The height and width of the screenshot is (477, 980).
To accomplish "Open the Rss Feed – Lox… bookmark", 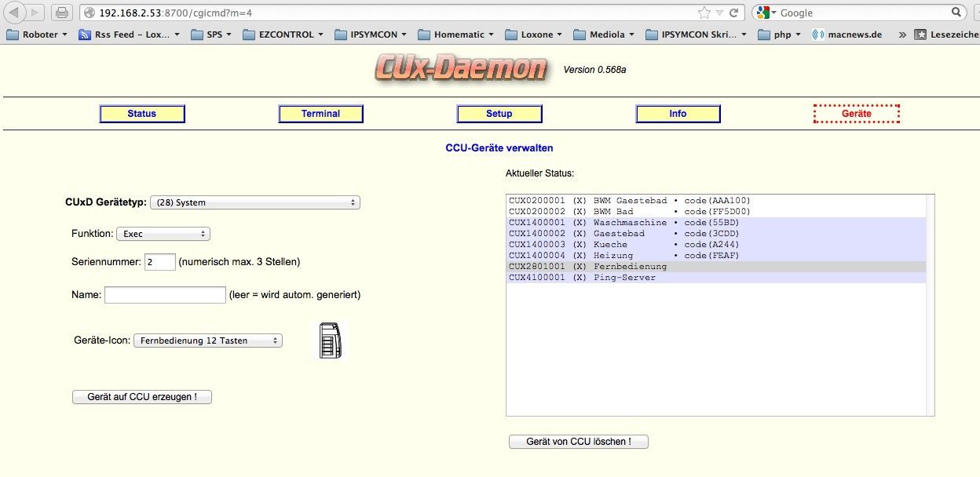I will 129,35.
